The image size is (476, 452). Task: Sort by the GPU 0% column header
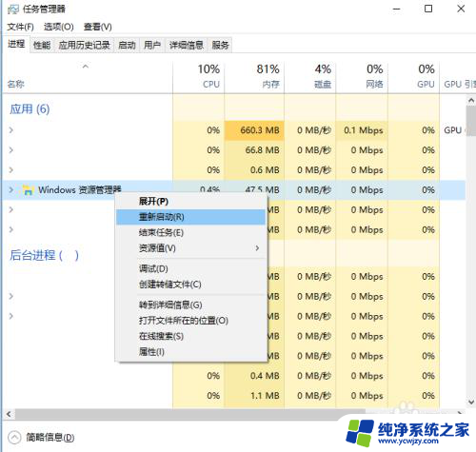(413, 77)
